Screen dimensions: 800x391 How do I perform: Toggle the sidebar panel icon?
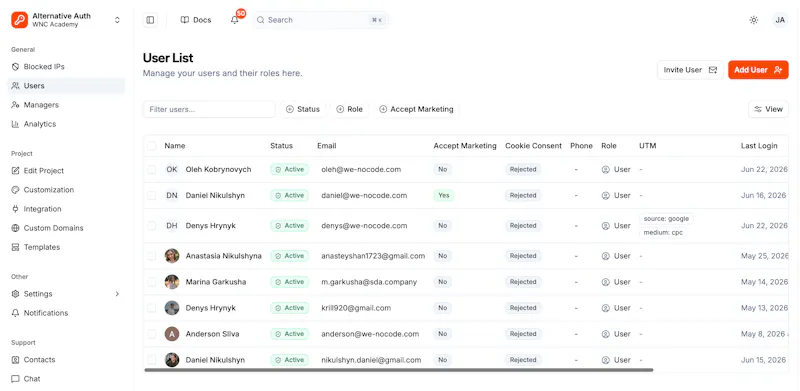point(150,20)
